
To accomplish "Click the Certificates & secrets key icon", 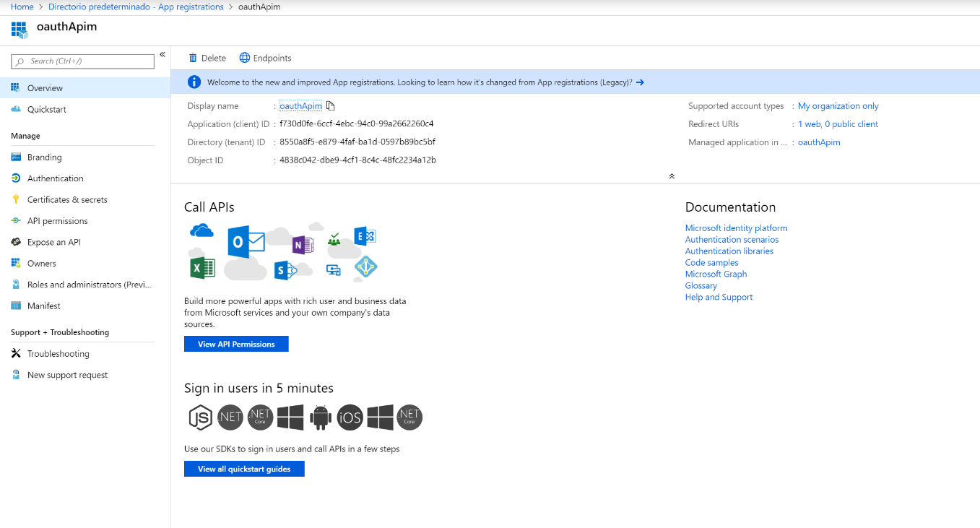I will click(16, 199).
